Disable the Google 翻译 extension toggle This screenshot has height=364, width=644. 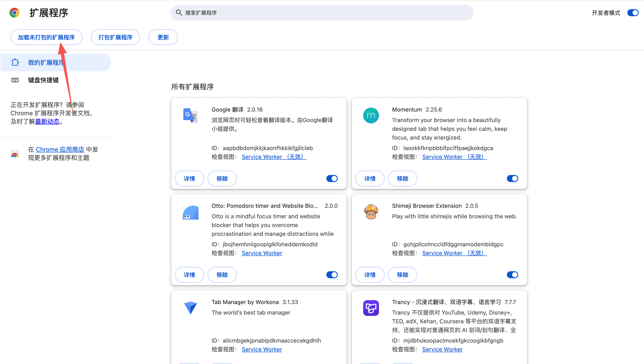[332, 178]
